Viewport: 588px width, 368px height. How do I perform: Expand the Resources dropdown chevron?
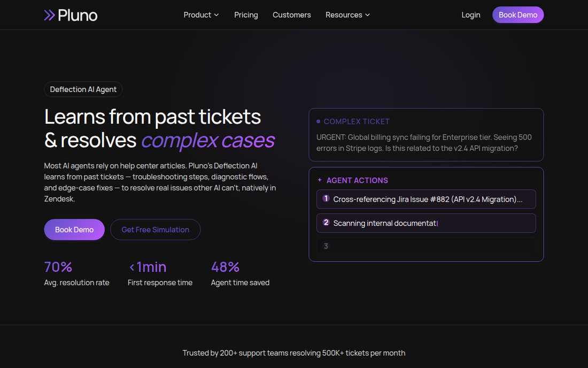pyautogui.click(x=368, y=15)
